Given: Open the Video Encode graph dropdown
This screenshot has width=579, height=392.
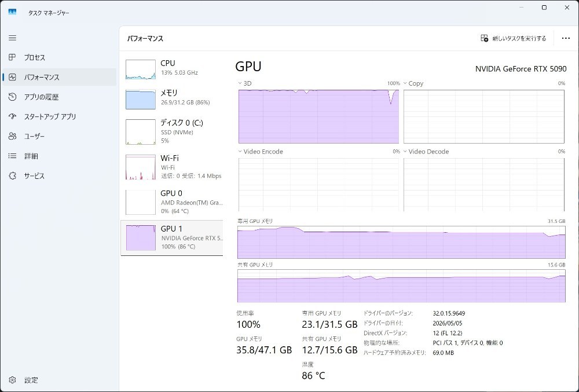Looking at the screenshot, I should (240, 151).
